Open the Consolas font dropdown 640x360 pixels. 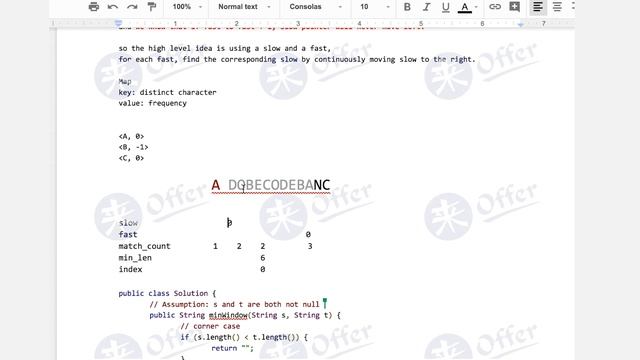(x=315, y=7)
